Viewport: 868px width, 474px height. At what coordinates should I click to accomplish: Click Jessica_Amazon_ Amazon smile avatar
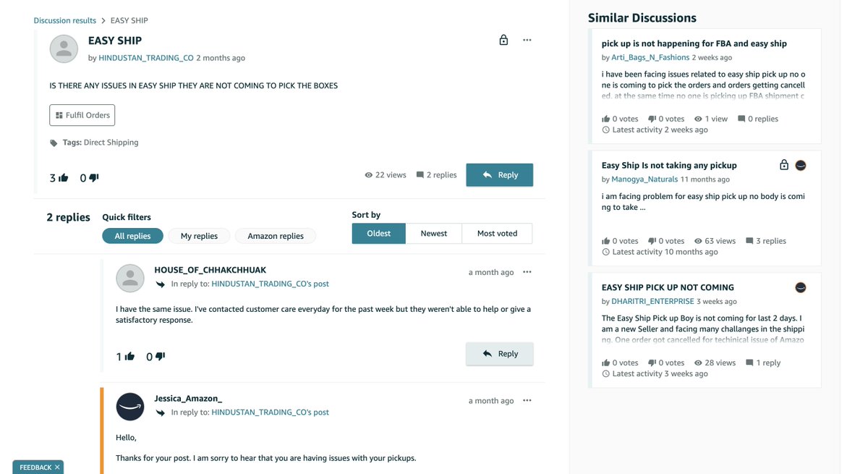(x=130, y=406)
